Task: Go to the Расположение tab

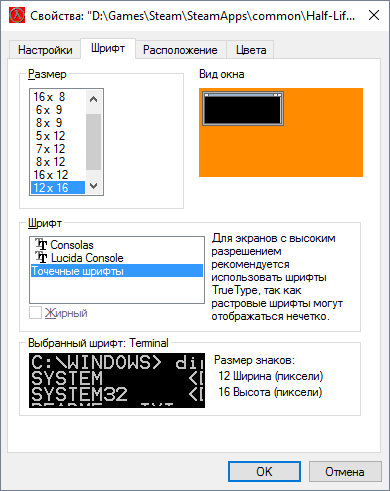Action: tap(180, 50)
